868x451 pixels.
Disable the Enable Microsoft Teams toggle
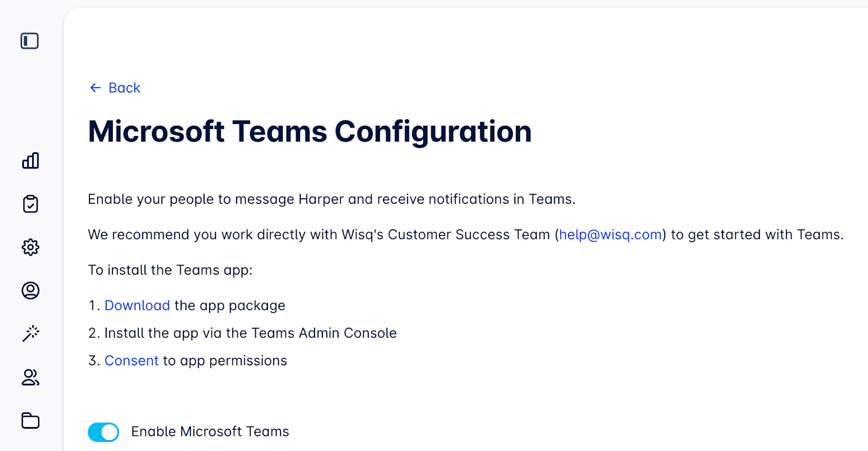(104, 432)
